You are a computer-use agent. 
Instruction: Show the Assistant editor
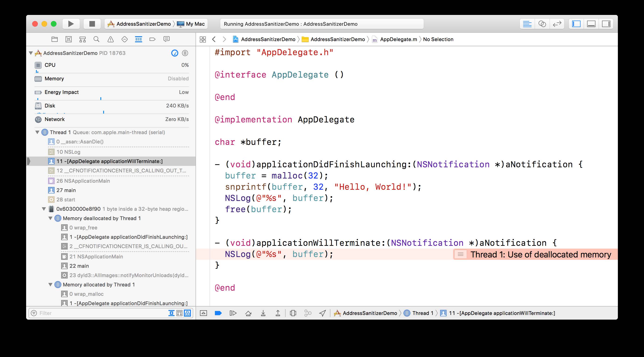(542, 24)
